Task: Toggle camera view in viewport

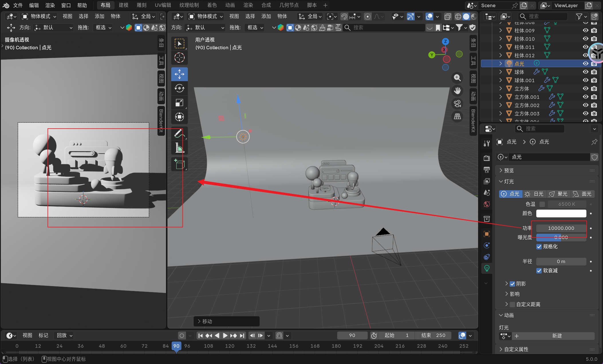Action: 457,104
